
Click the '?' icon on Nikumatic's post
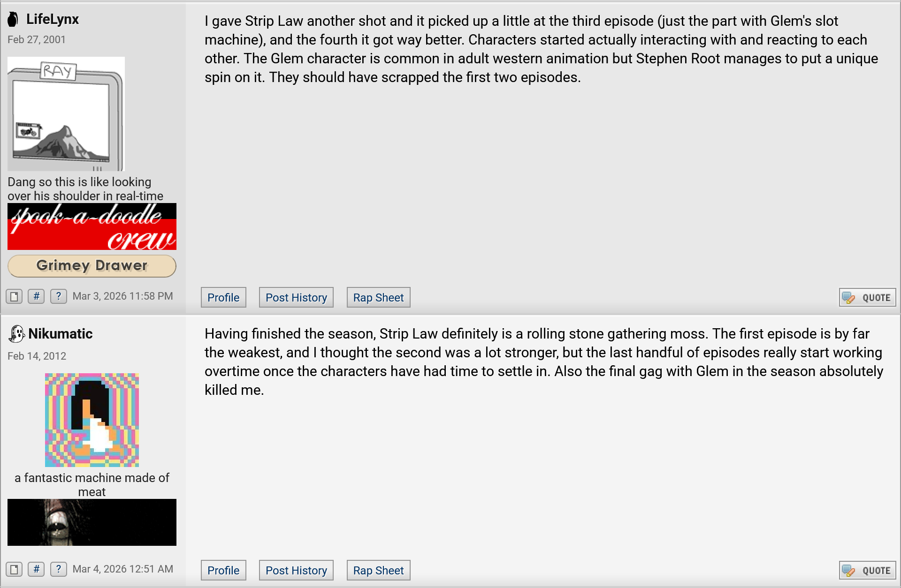(58, 569)
